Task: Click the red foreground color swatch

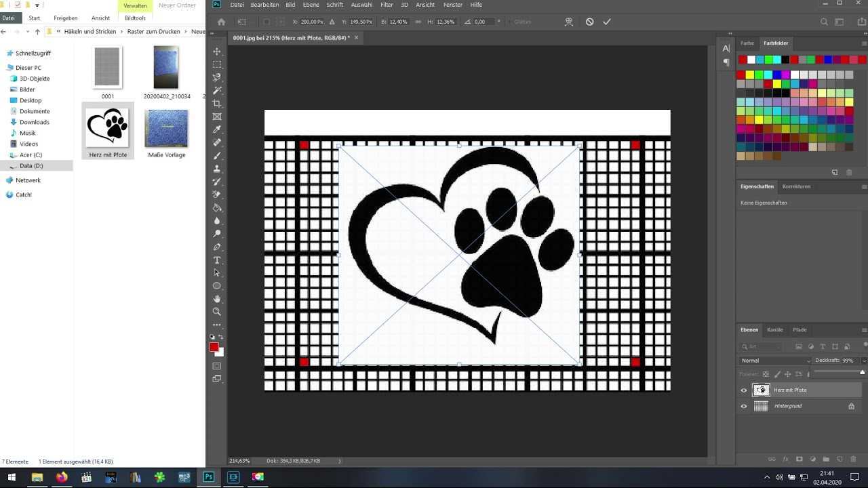Action: (x=214, y=347)
